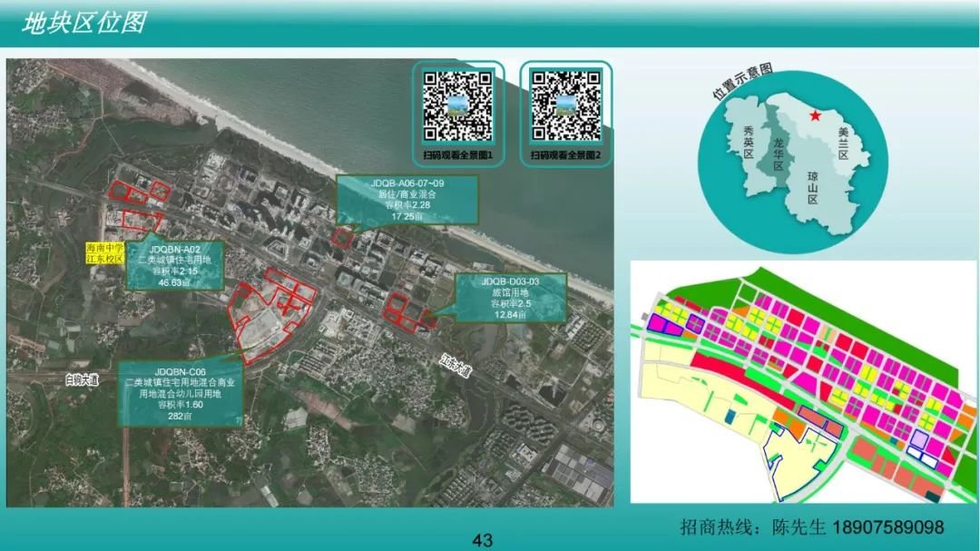Click the QR code for panorama 2

566,104
